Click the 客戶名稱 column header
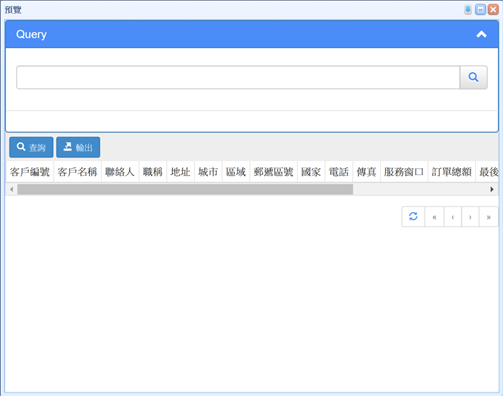The height and width of the screenshot is (396, 503). coord(77,172)
